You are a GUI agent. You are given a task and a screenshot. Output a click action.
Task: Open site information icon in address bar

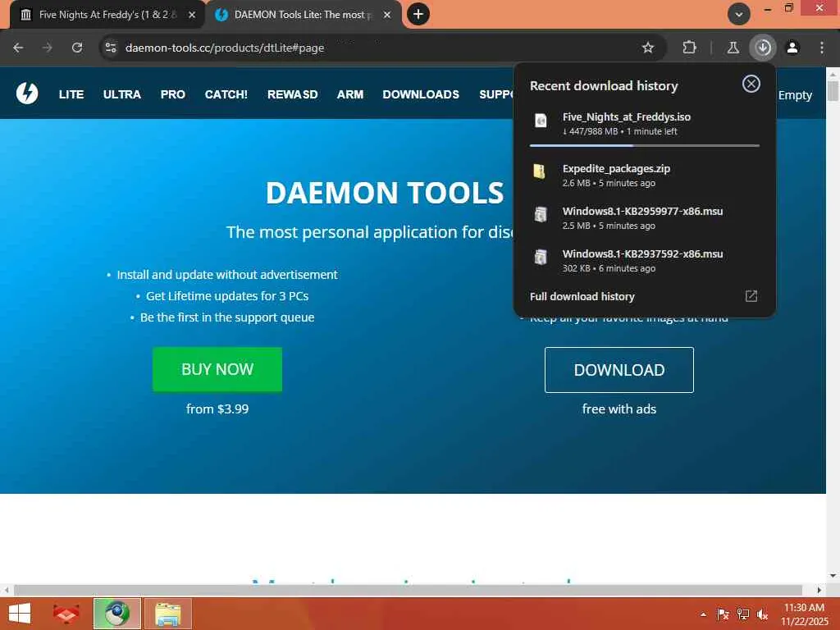coord(111,48)
